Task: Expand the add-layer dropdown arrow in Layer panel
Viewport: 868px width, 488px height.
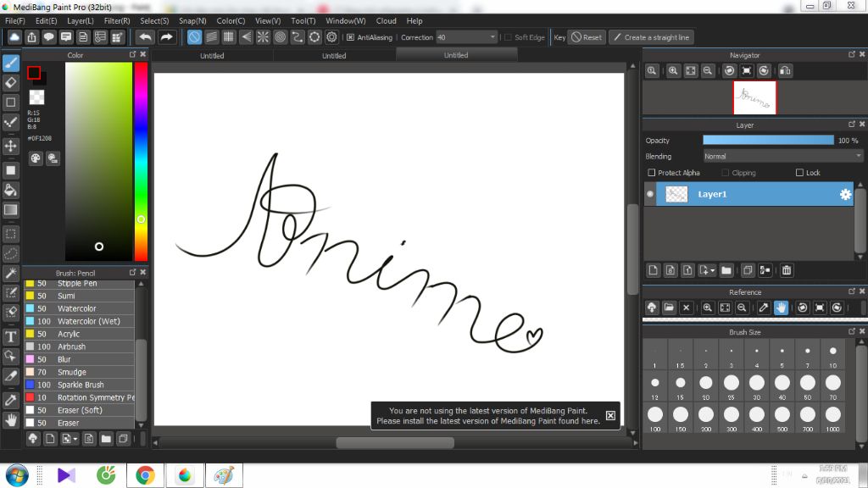Action: [712, 270]
